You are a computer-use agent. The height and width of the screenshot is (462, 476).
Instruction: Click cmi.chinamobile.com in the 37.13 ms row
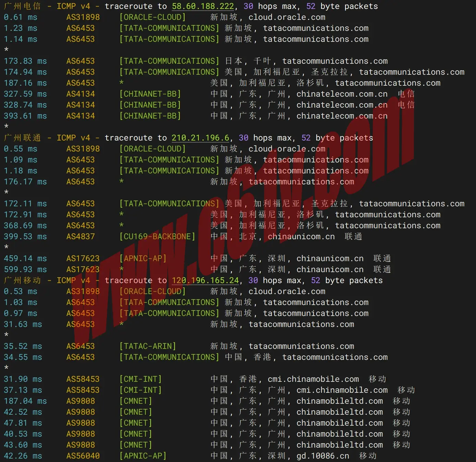[342, 390]
